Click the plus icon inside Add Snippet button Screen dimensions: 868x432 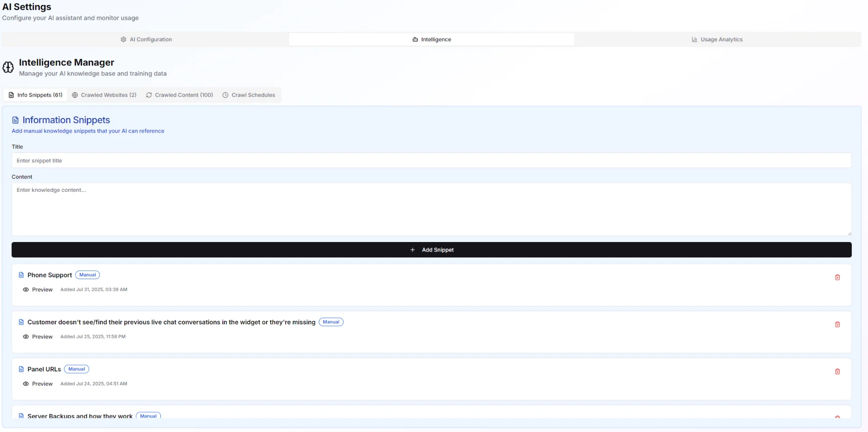coord(412,250)
